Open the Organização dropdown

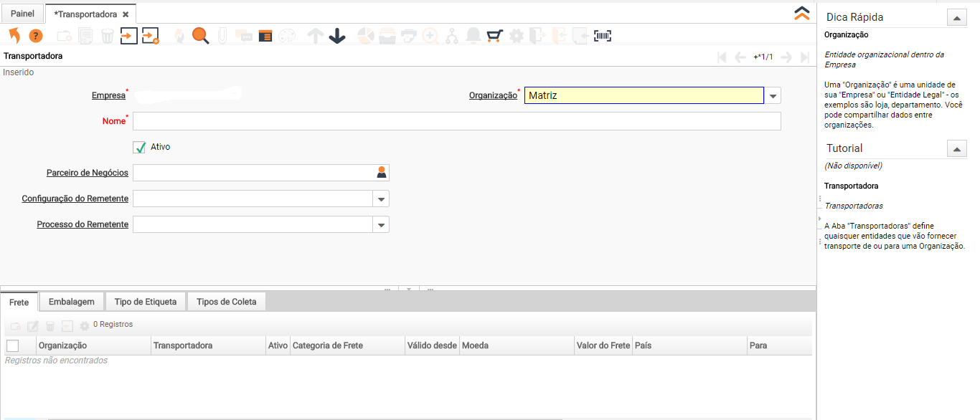(773, 95)
